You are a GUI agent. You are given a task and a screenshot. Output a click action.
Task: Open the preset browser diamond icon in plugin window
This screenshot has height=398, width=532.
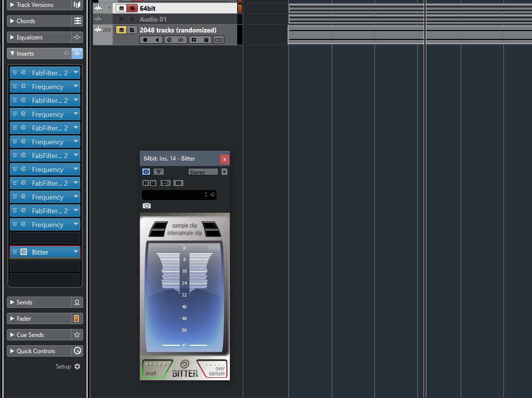click(x=213, y=195)
